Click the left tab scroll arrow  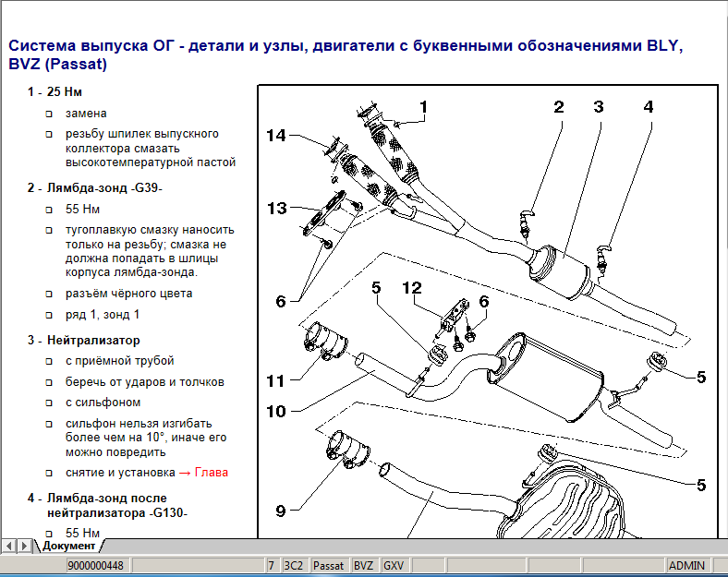click(9, 546)
